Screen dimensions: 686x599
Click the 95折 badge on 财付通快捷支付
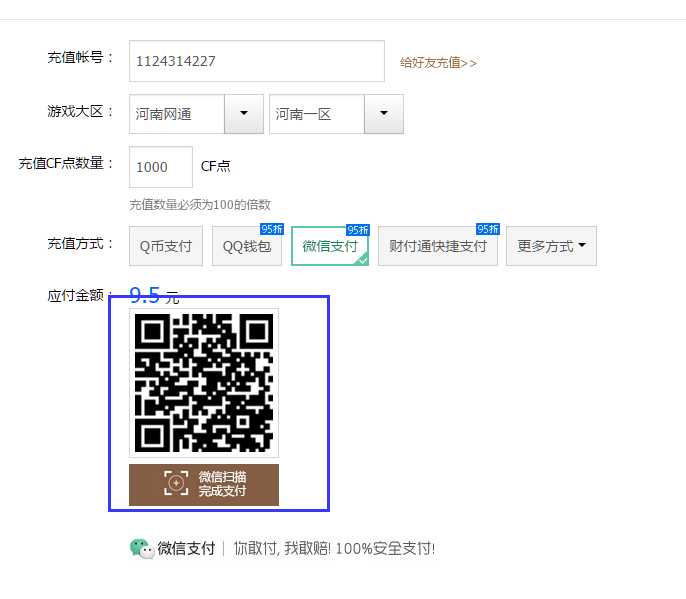(488, 229)
